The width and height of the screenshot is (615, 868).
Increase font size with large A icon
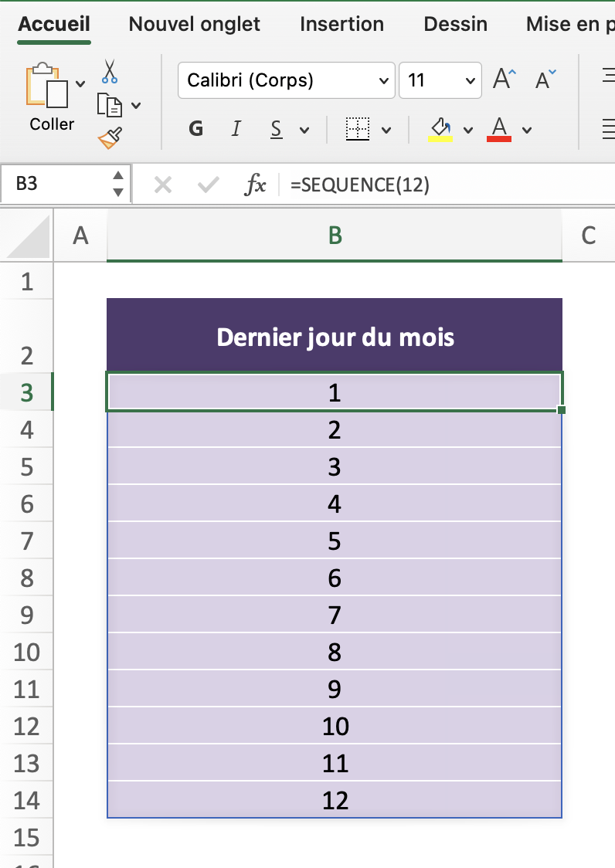505,80
